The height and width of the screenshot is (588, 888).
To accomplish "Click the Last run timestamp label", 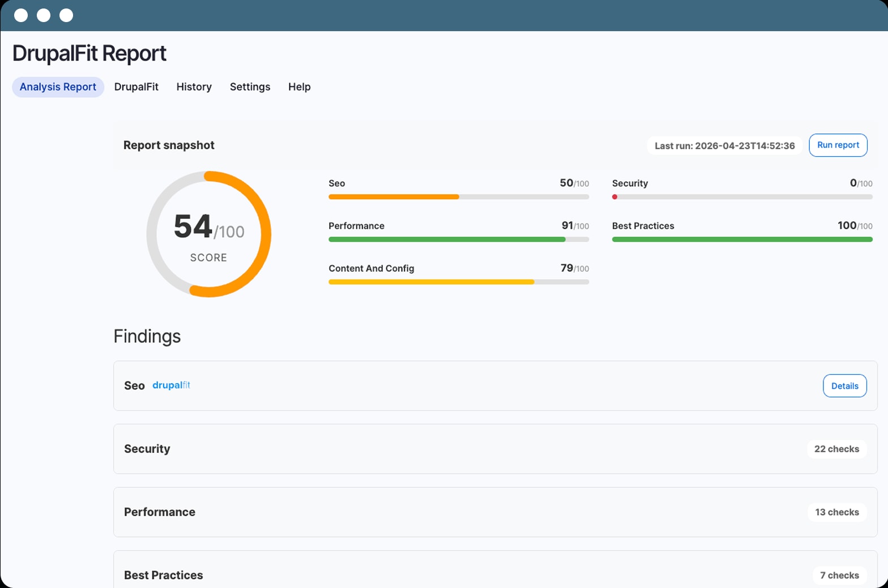I will click(x=724, y=146).
